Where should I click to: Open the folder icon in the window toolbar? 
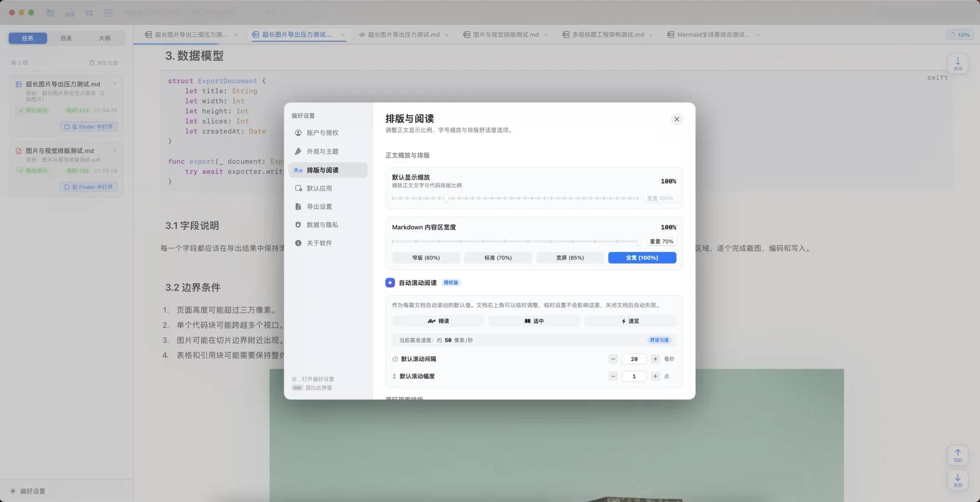50,13
